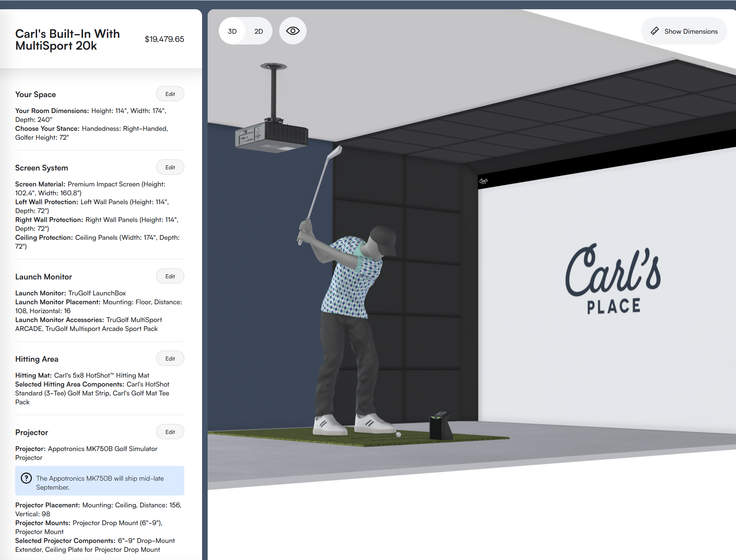
Task: Click the ruler icon in Show Dimensions
Action: click(655, 31)
